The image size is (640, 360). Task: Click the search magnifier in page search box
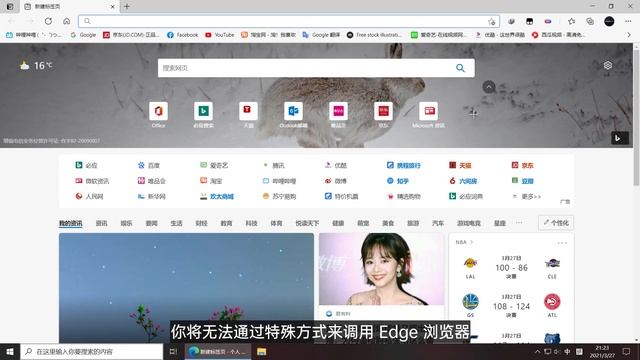click(x=460, y=68)
